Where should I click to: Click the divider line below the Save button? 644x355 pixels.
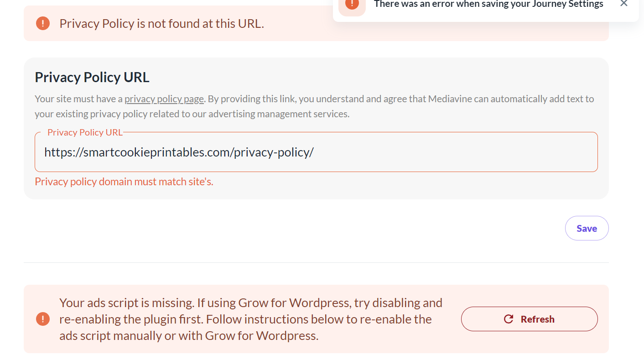[316, 262]
